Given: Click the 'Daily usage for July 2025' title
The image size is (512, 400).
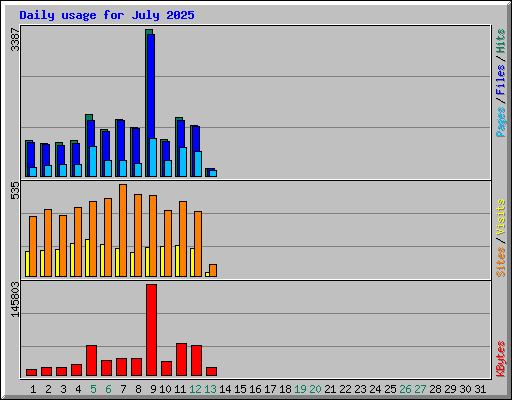Looking at the screenshot, I should [107, 15].
